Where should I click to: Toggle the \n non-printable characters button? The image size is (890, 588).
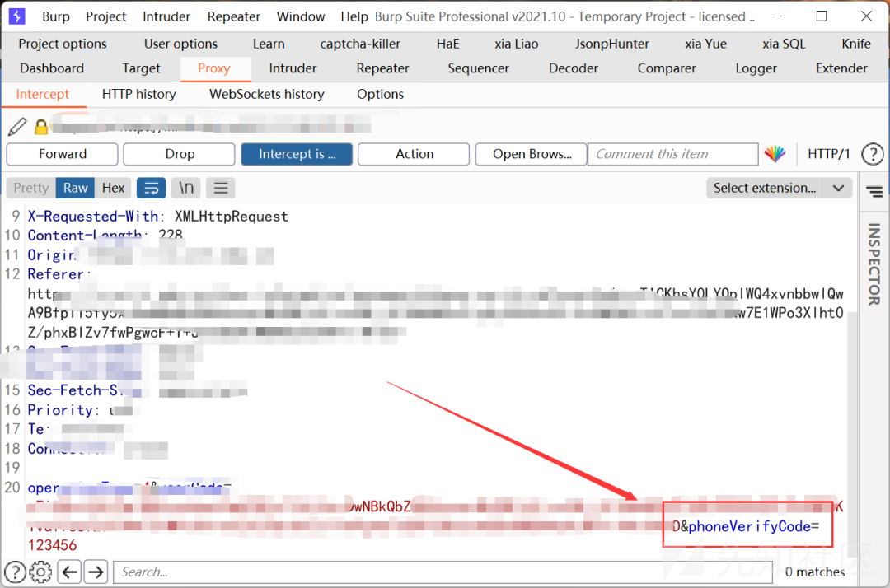click(x=186, y=188)
